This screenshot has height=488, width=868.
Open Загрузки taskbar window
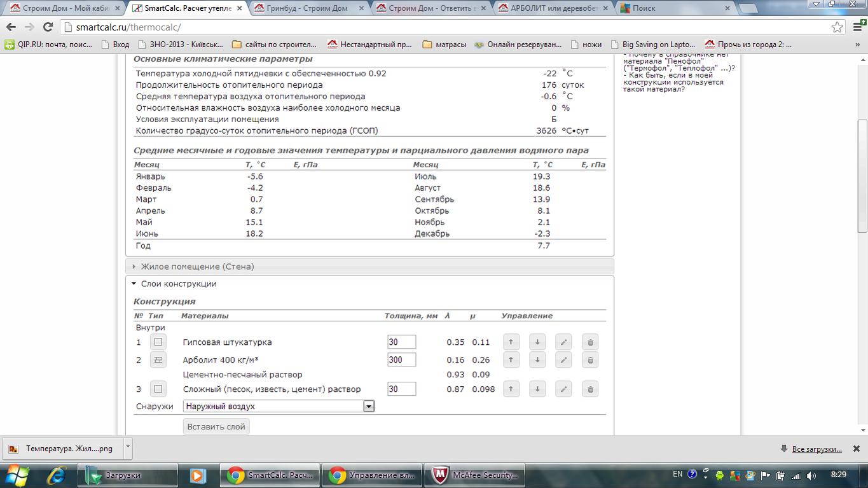(127, 475)
